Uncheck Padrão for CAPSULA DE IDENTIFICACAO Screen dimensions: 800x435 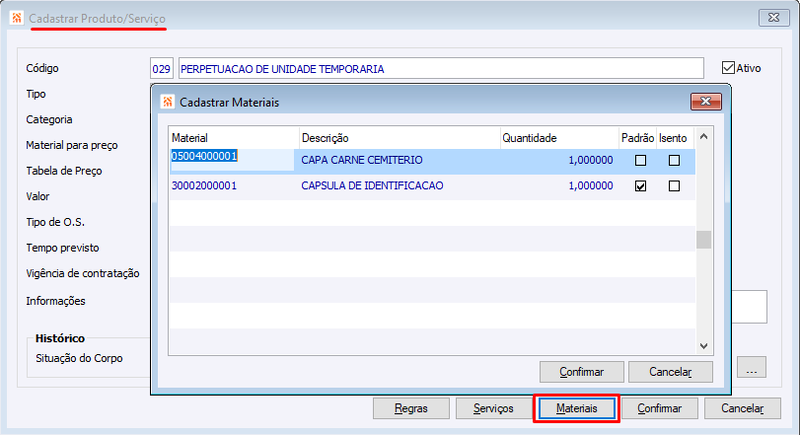pyautogui.click(x=640, y=186)
